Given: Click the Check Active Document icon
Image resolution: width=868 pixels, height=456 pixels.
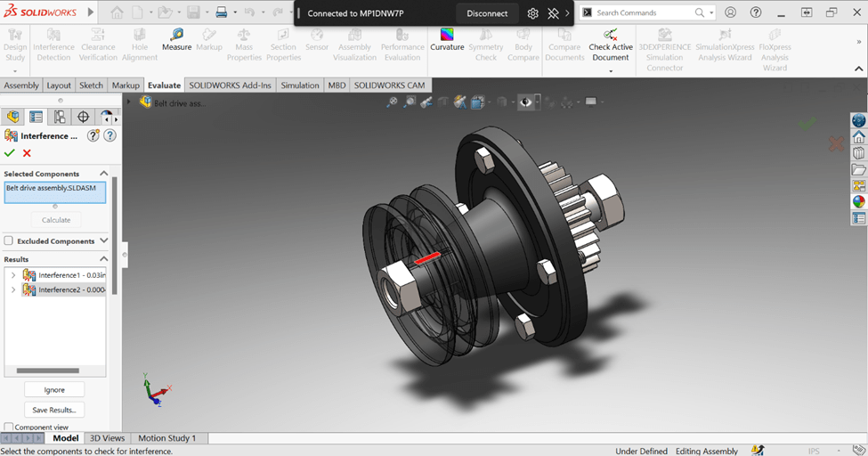Looking at the screenshot, I should (x=611, y=35).
